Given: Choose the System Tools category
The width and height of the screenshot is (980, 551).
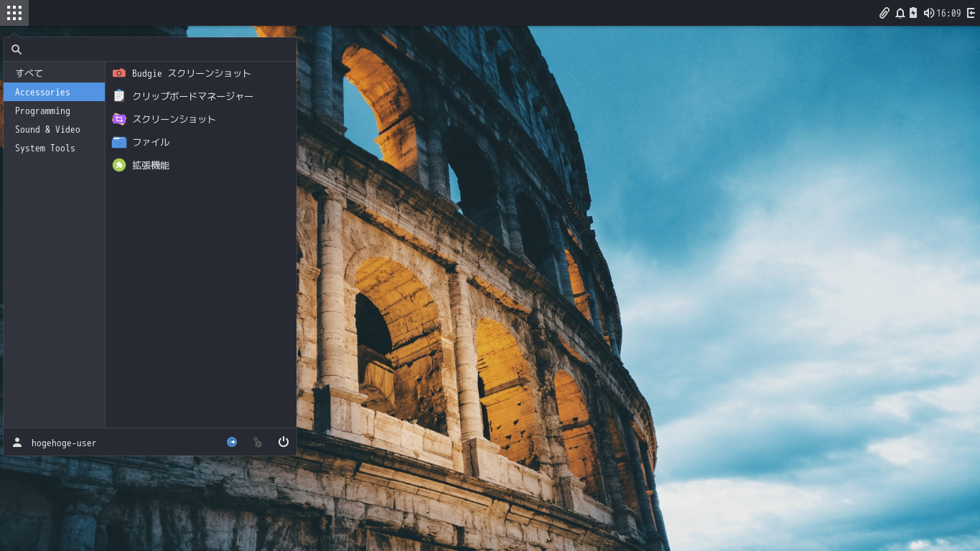Looking at the screenshot, I should point(55,148).
